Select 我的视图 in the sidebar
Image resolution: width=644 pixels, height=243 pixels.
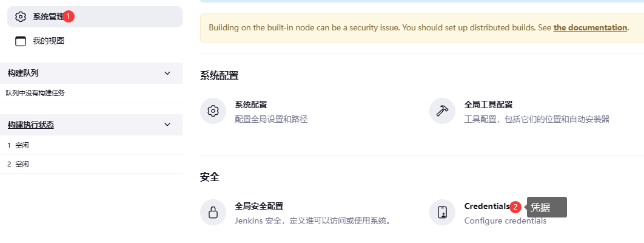(x=95, y=41)
